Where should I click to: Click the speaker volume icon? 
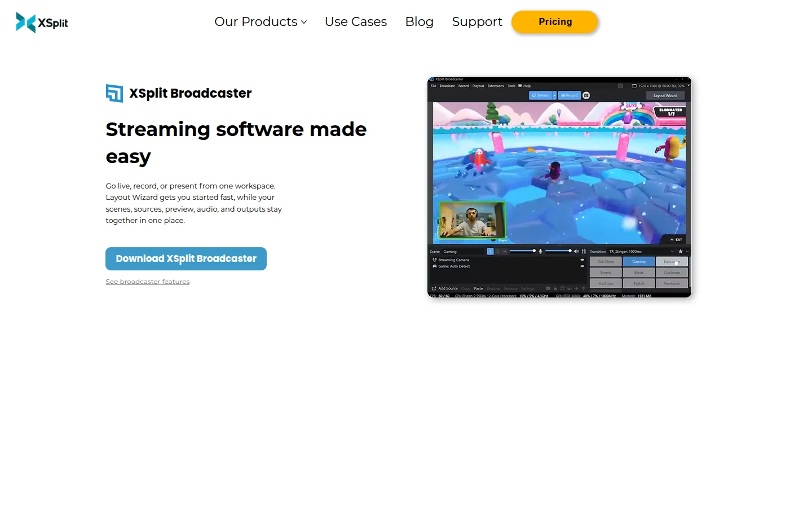[576, 251]
